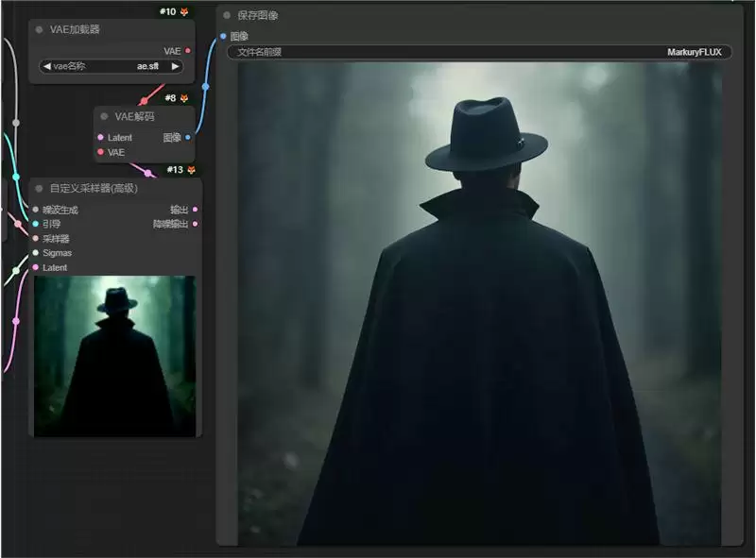Click the fox icon beside node #8
Screen dimensions: 756x558
[x=184, y=98]
